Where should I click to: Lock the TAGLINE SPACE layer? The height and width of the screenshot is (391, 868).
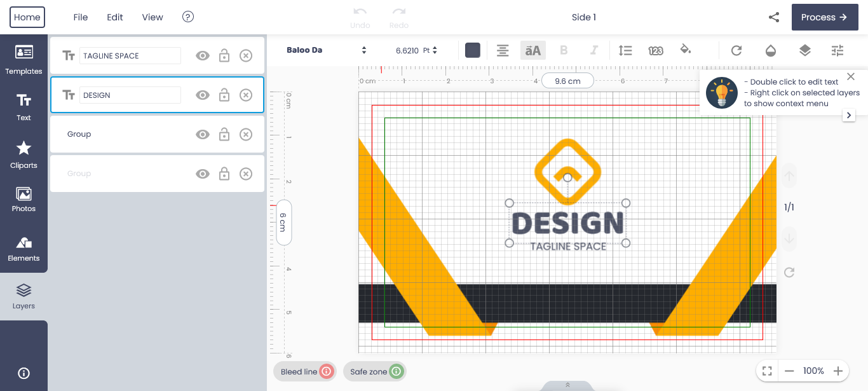224,56
